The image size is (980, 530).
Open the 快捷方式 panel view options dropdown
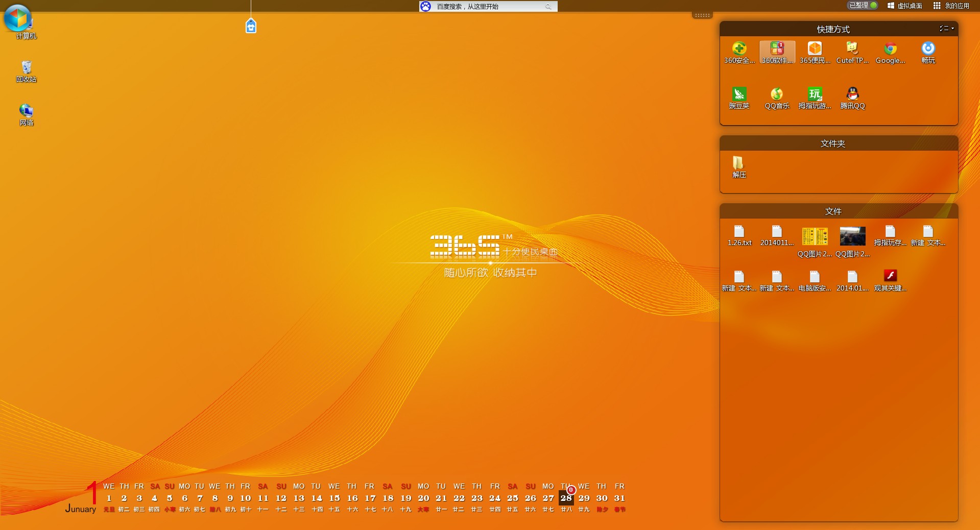(x=947, y=28)
